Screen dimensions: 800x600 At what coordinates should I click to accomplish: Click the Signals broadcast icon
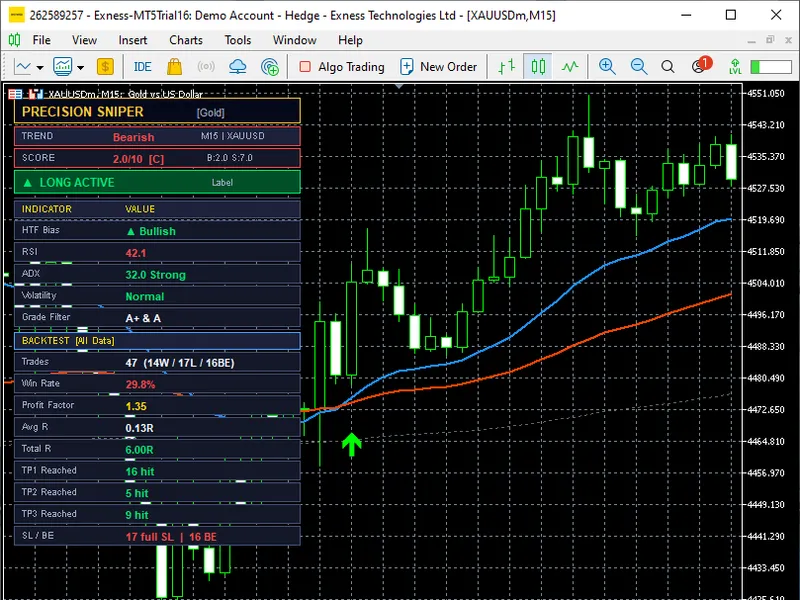[206, 67]
